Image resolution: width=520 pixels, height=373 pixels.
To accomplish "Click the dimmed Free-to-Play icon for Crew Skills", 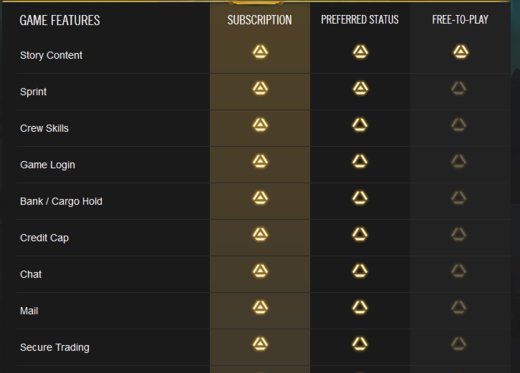I will click(459, 125).
